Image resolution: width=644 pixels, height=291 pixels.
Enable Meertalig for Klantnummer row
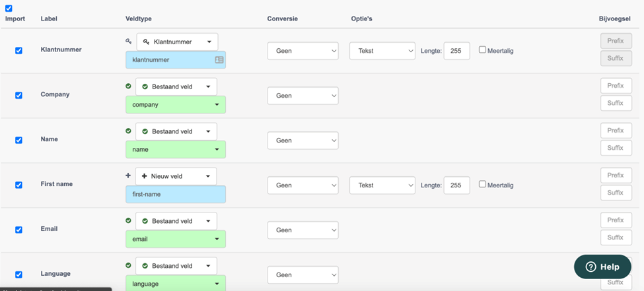483,50
